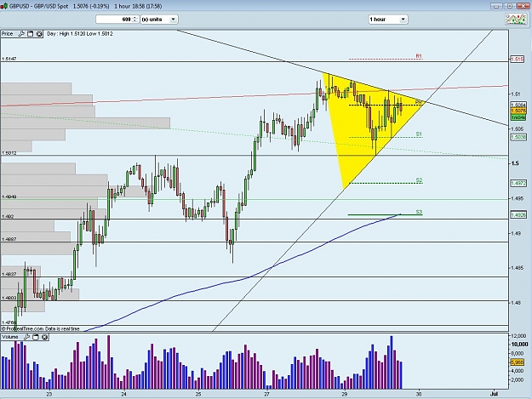Click the Day High 1.5120 Low 1.5012 text
The image size is (532, 399).
click(80, 33)
